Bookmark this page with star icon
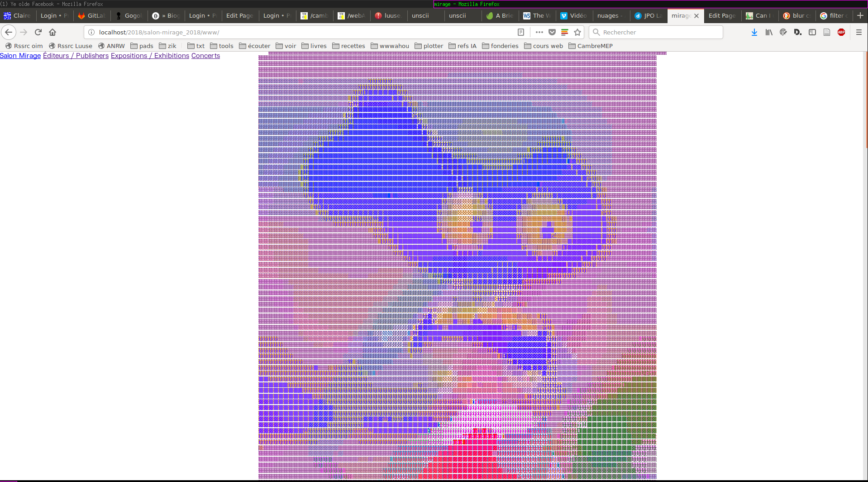The width and height of the screenshot is (868, 482). pos(577,32)
